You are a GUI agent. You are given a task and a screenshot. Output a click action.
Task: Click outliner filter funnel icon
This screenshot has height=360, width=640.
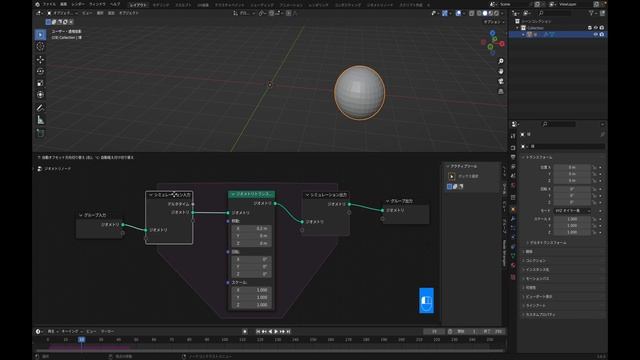coord(591,13)
